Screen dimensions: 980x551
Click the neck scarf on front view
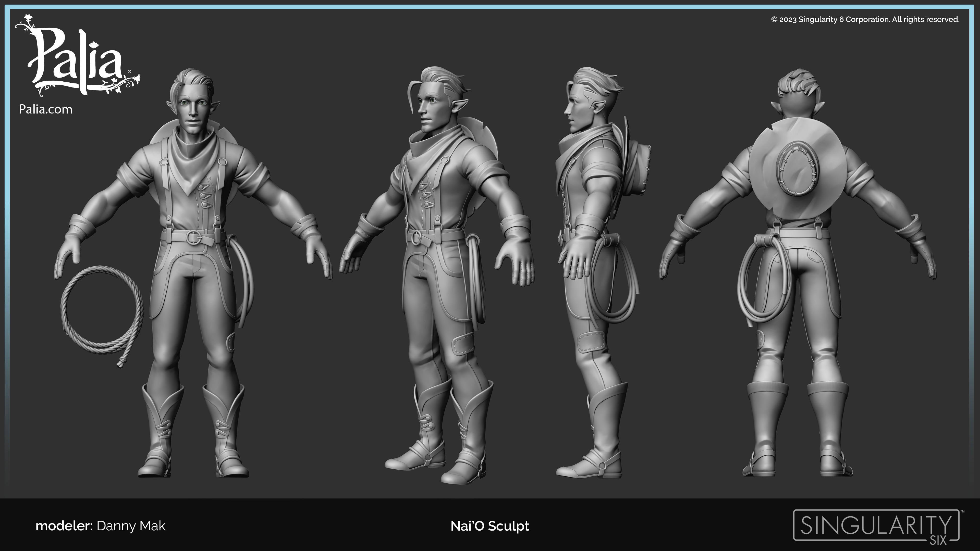[x=193, y=156]
